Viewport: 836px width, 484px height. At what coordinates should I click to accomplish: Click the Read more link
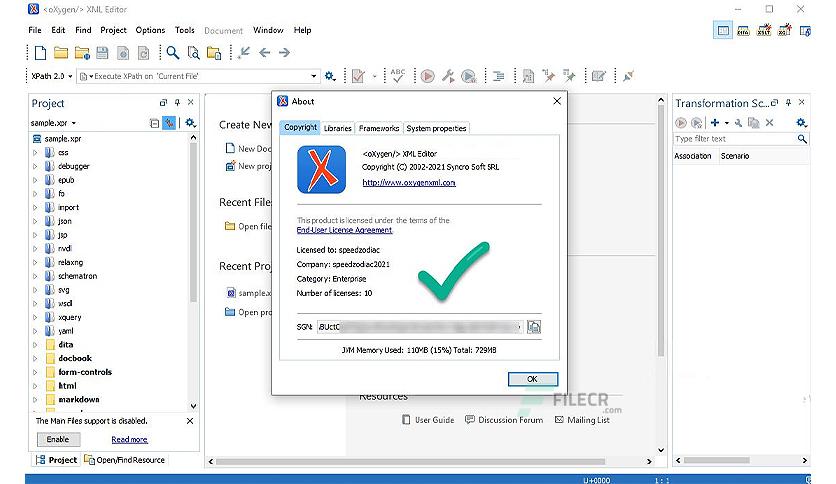tap(130, 440)
